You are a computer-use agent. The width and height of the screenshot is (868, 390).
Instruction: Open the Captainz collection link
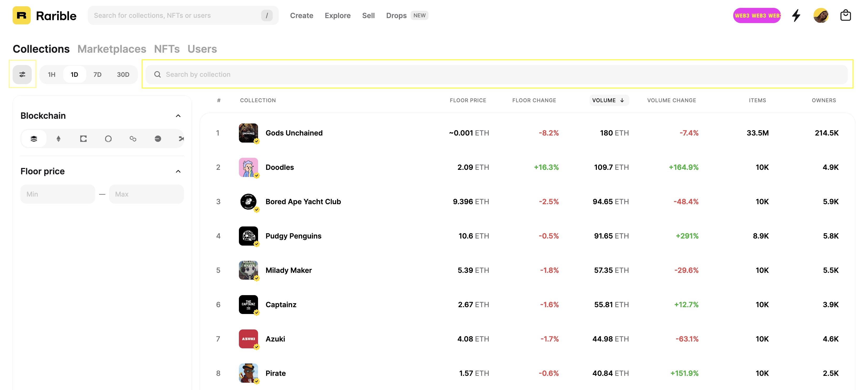pos(281,305)
